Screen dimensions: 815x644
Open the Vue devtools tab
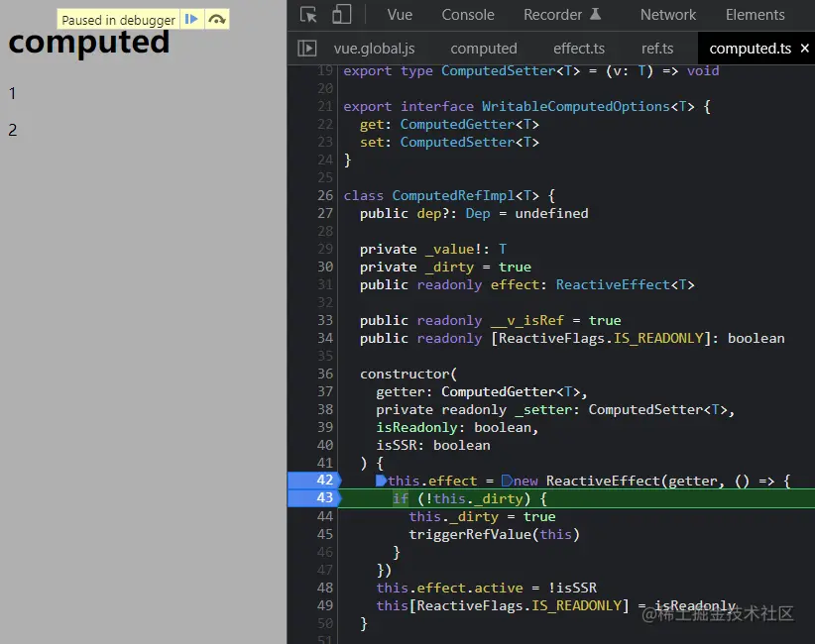pos(400,15)
